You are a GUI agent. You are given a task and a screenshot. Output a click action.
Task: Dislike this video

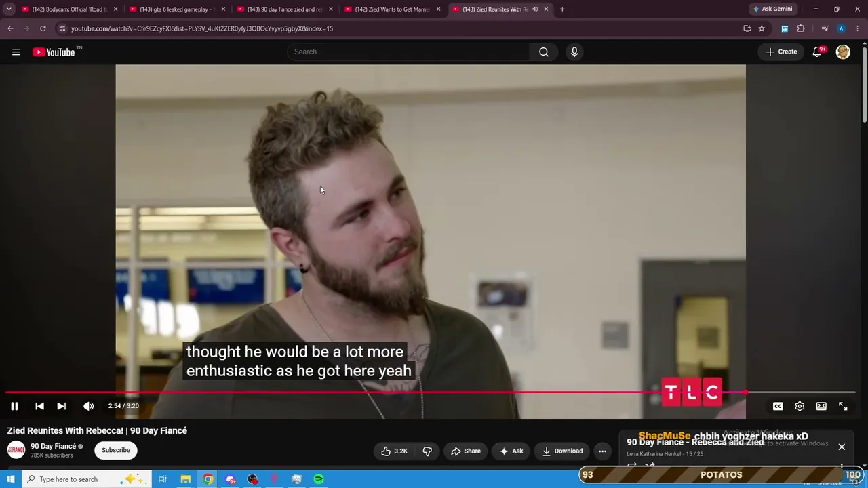[427, 451]
